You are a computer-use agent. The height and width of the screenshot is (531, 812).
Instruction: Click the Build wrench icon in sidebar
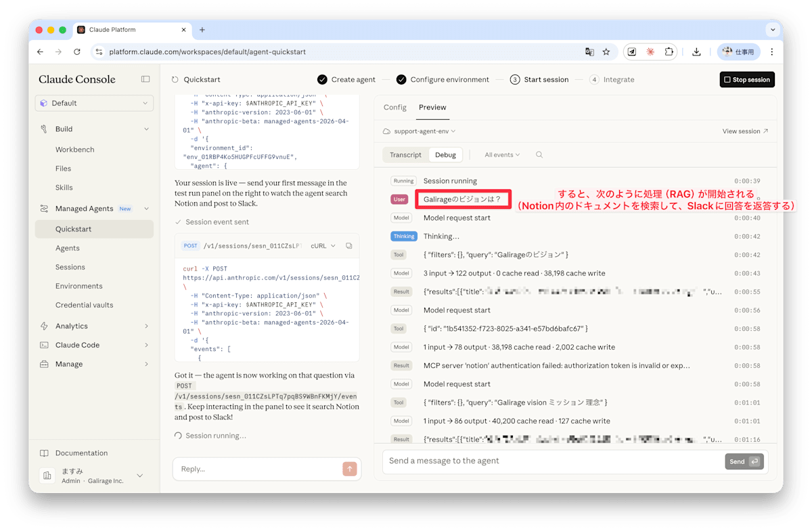tap(44, 129)
